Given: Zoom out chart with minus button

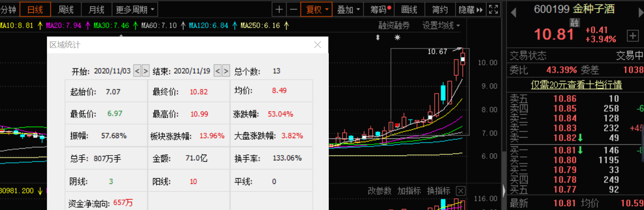Looking at the screenshot, I should 293,10.
